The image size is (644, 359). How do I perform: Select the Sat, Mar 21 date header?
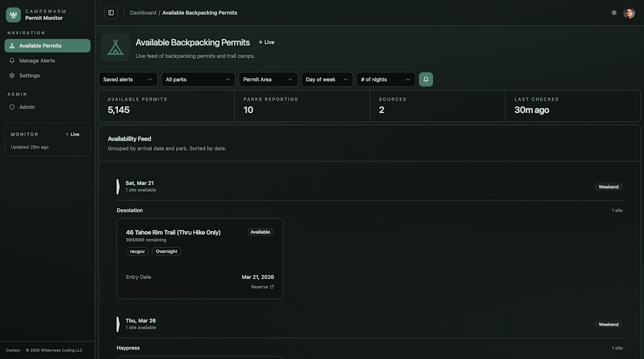(x=140, y=183)
